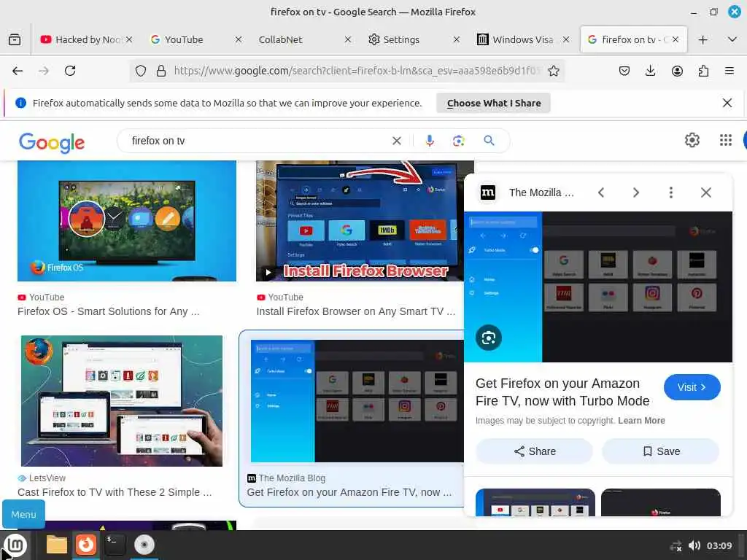
Task: Share the previewed image
Action: point(535,451)
